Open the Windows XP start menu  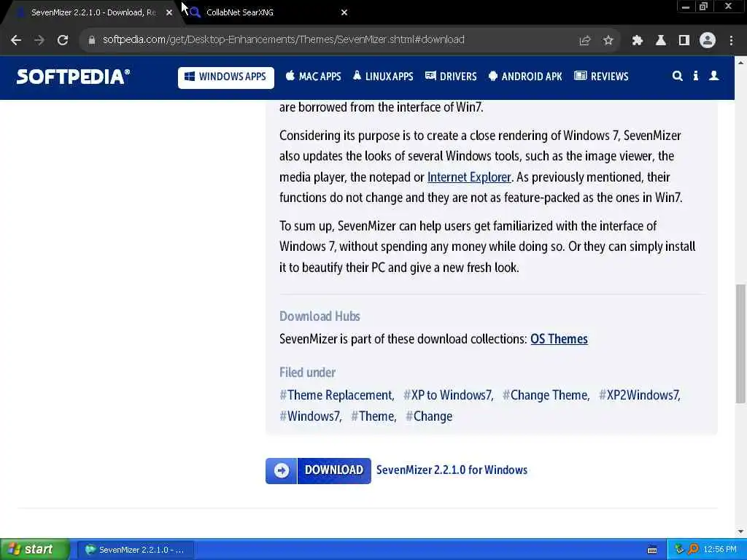coord(35,550)
